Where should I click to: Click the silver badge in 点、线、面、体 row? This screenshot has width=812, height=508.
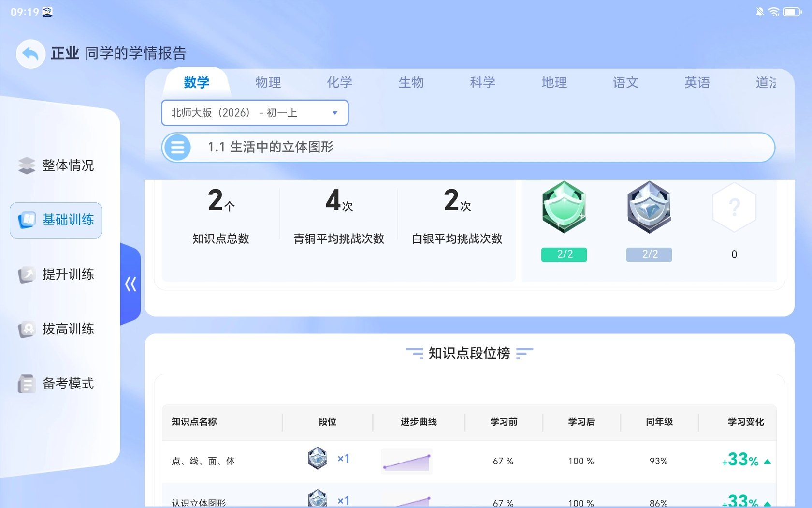coord(318,458)
